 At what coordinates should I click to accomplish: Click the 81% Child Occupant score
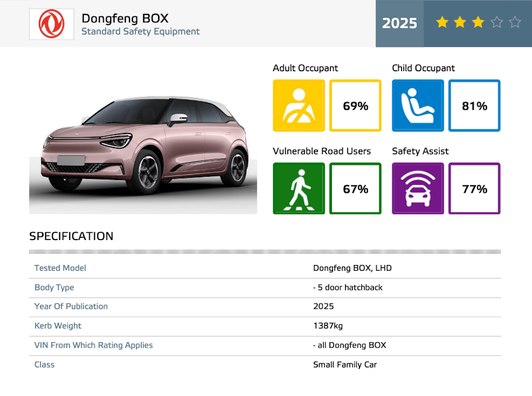click(474, 105)
